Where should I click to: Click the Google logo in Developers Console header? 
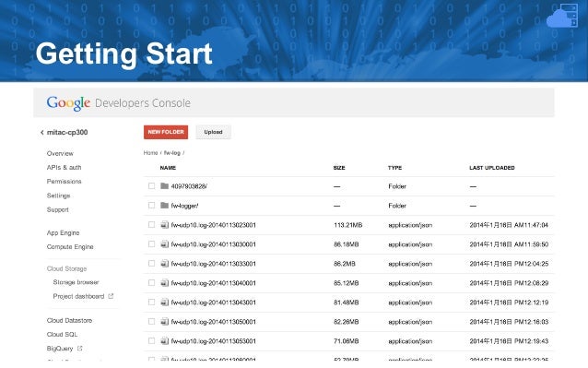[68, 103]
